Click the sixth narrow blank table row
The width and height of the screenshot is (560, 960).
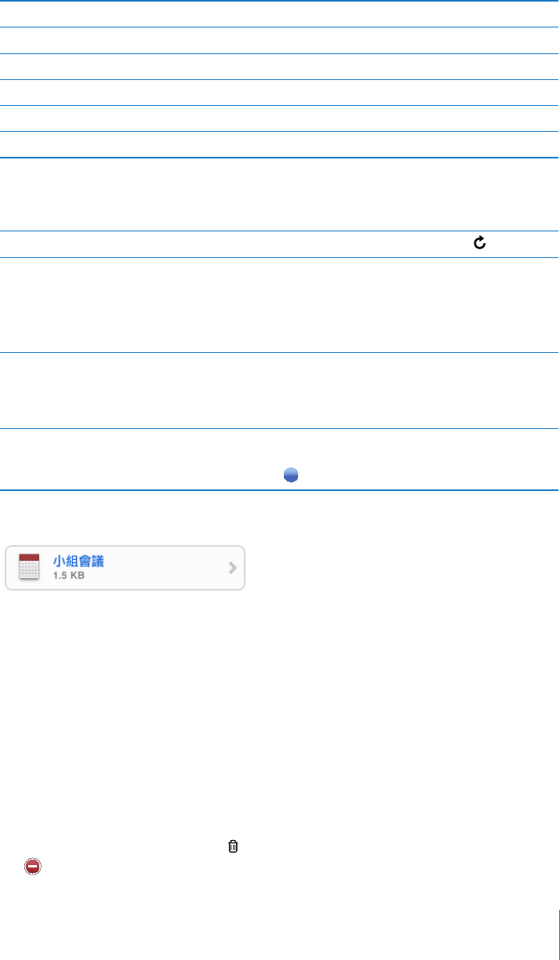tap(279, 145)
